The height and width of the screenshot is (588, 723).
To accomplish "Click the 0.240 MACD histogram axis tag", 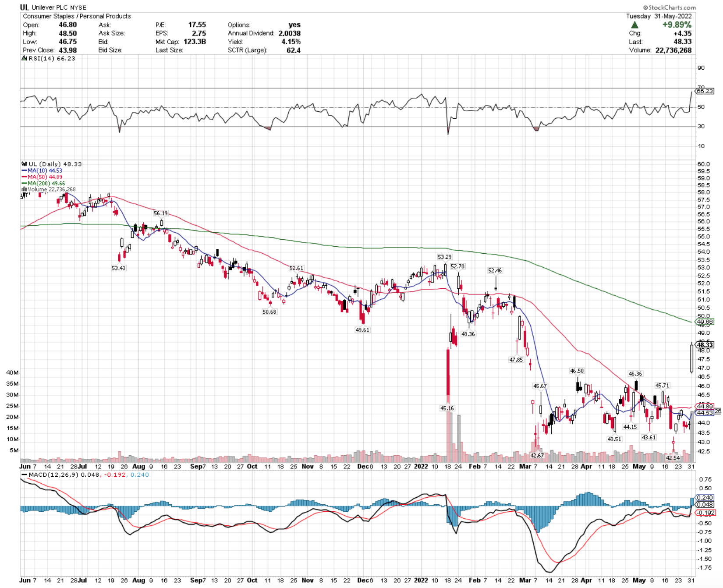I will [x=705, y=497].
